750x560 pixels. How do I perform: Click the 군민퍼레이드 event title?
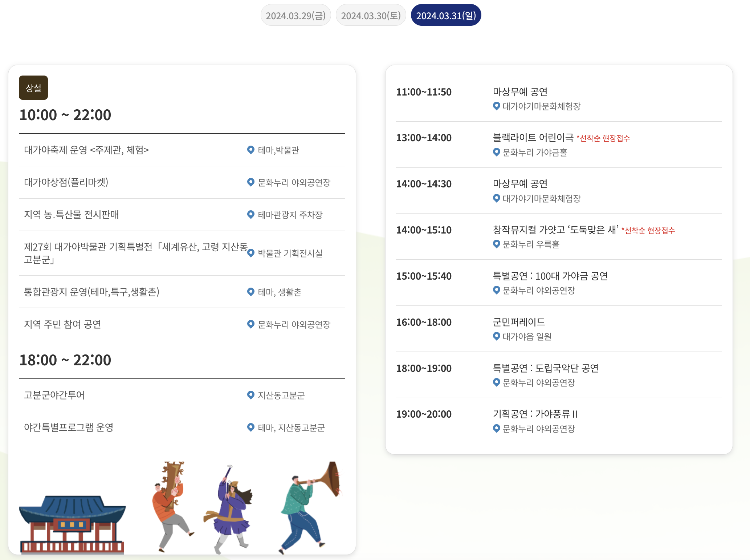pos(519,322)
